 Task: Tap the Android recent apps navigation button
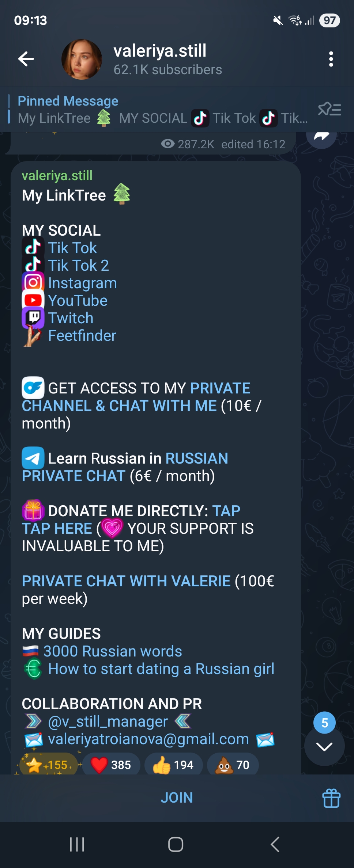pyautogui.click(x=77, y=844)
